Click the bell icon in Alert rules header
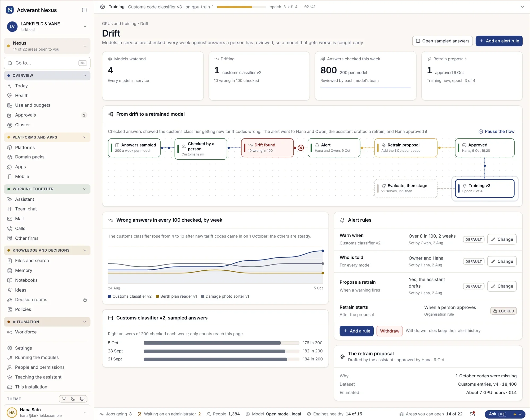The height and width of the screenshot is (420, 530). pos(342,220)
